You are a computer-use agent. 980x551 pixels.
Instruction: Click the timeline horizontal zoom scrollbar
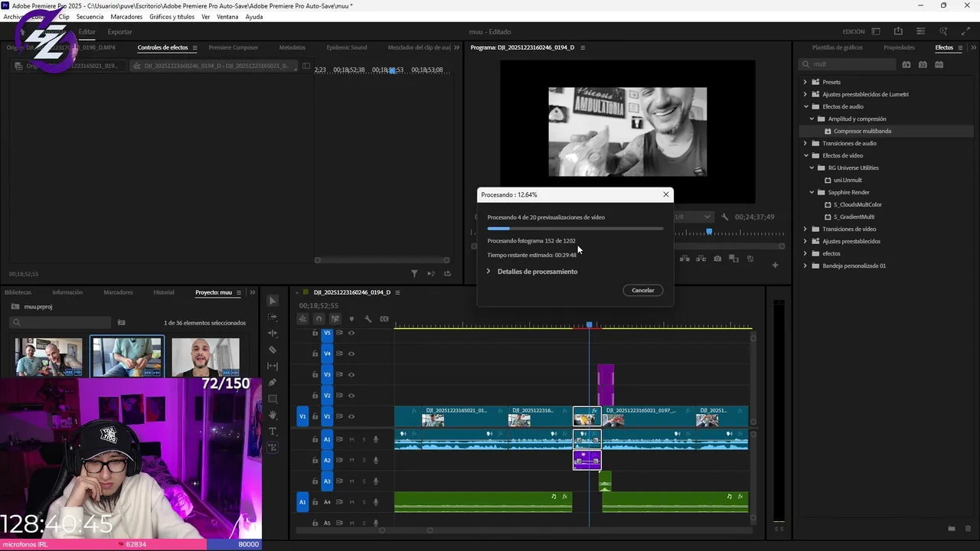pos(406,530)
